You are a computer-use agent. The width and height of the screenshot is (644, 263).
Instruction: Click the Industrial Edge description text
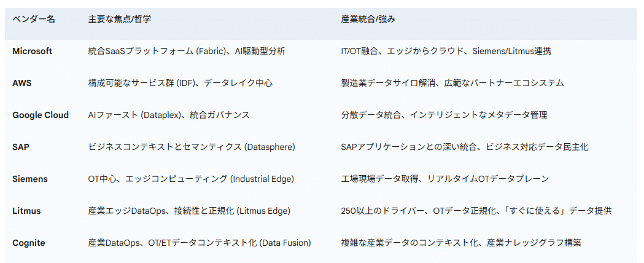coord(191,179)
